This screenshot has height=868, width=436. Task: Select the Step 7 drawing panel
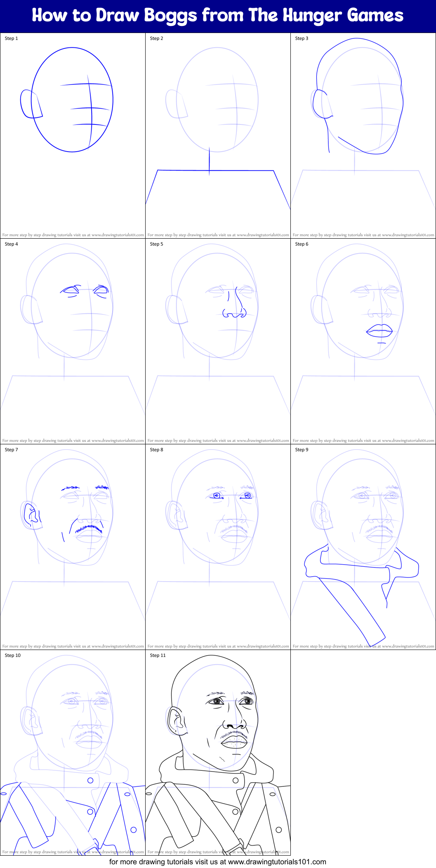click(x=73, y=547)
